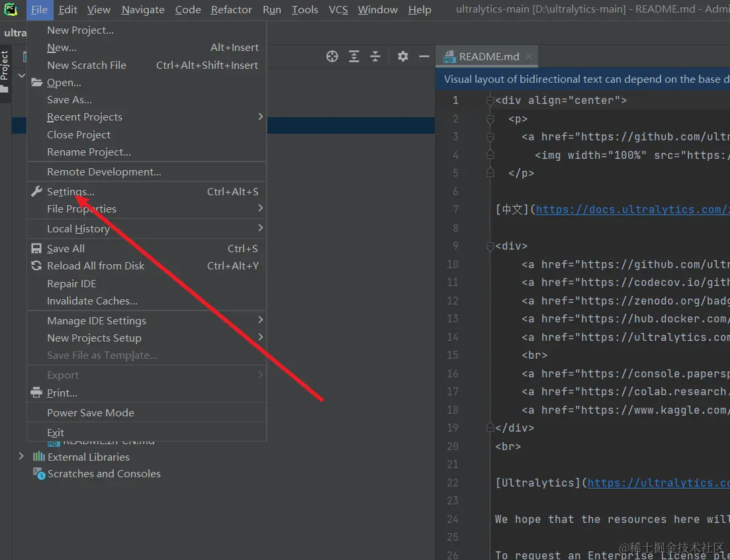Choose Invalidate Caches... entry

click(147, 301)
